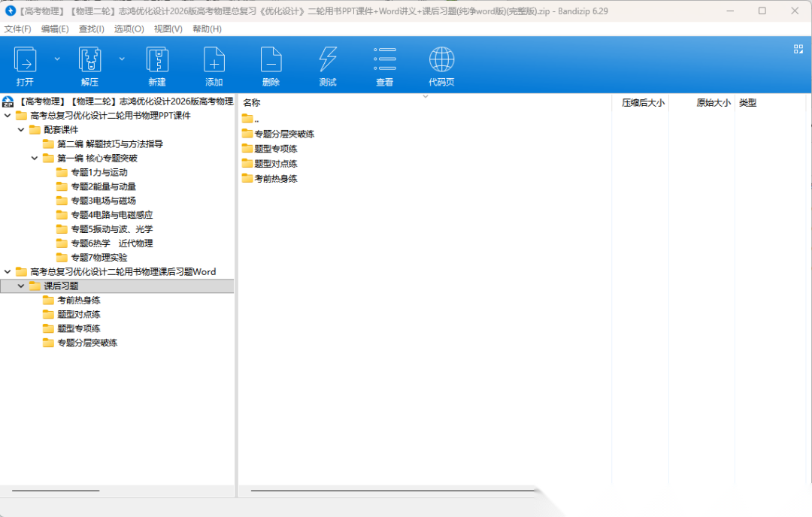Click the 查看 (View) list icon
812x517 pixels.
click(x=385, y=60)
